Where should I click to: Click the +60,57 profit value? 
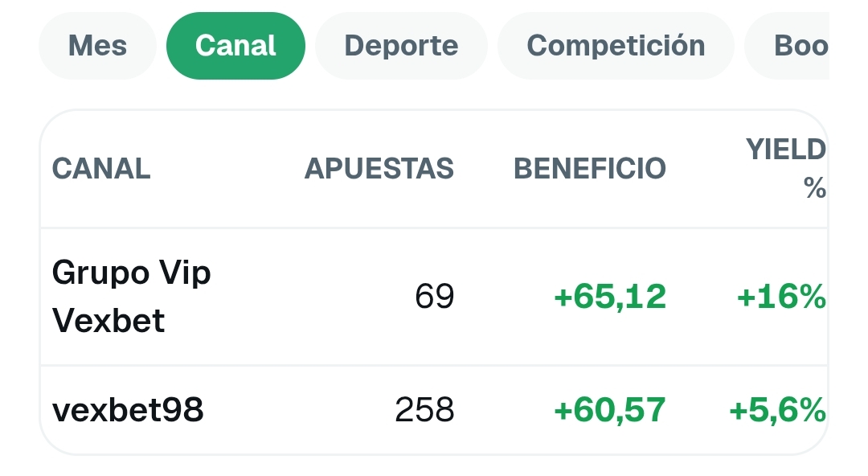pyautogui.click(x=610, y=410)
